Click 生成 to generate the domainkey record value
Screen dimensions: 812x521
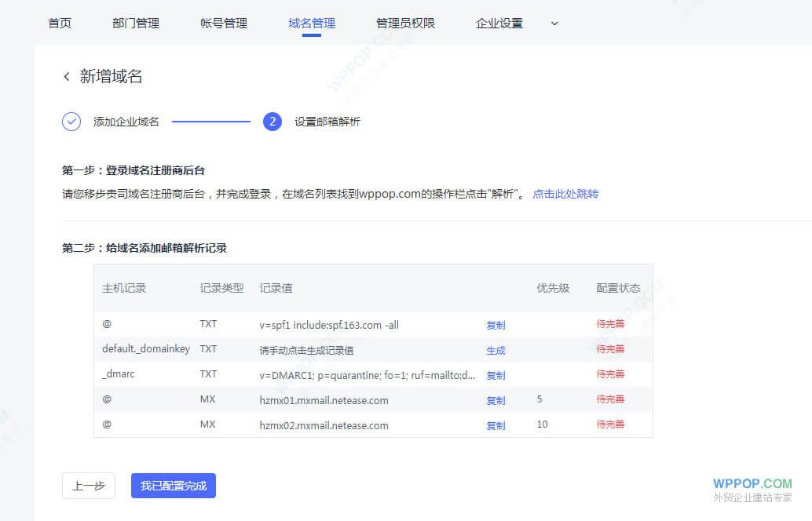pyautogui.click(x=496, y=350)
